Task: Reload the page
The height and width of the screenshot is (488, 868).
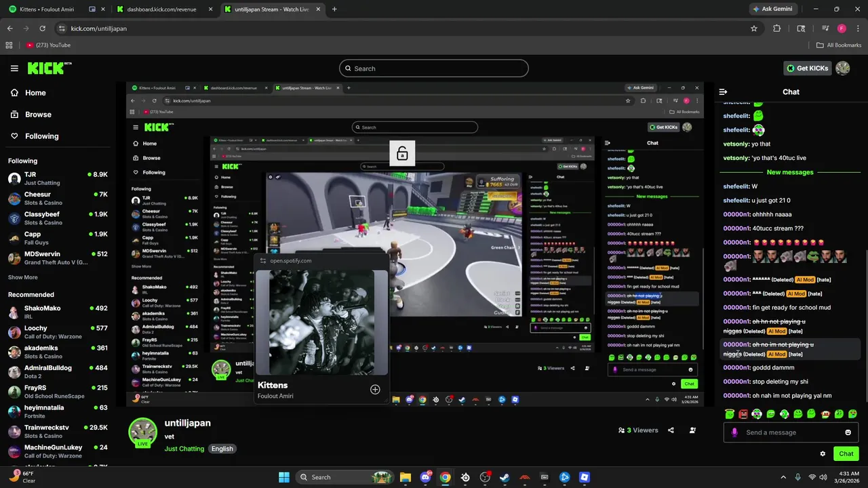Action: coord(42,28)
